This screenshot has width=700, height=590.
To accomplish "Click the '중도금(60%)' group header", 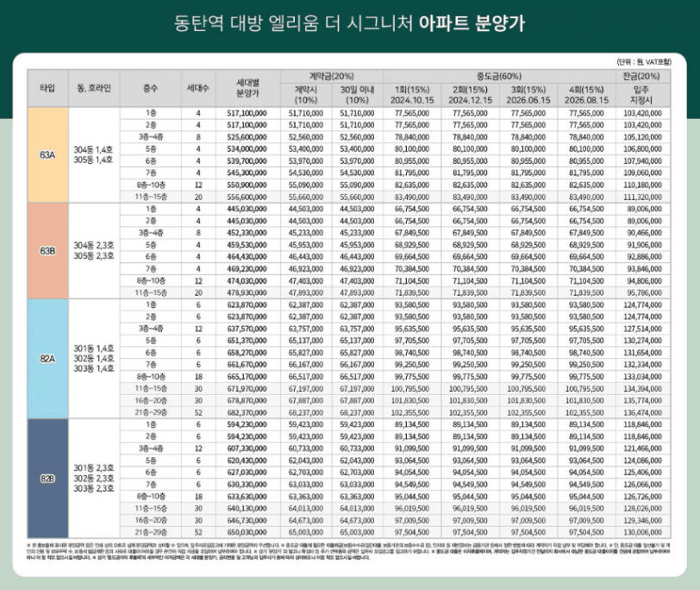I will pyautogui.click(x=499, y=77).
